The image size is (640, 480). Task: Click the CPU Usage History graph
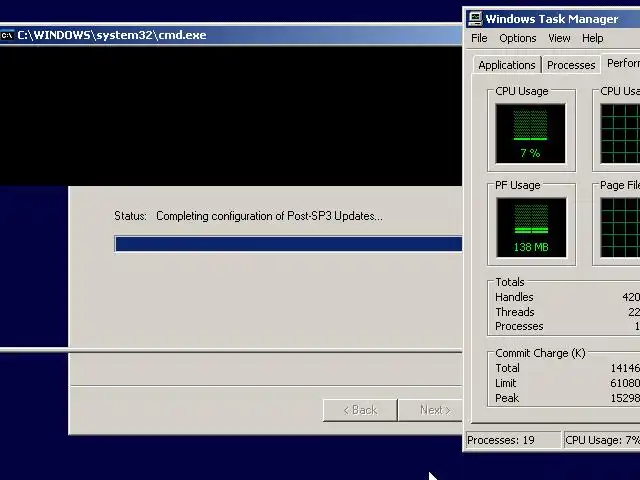tap(620, 134)
